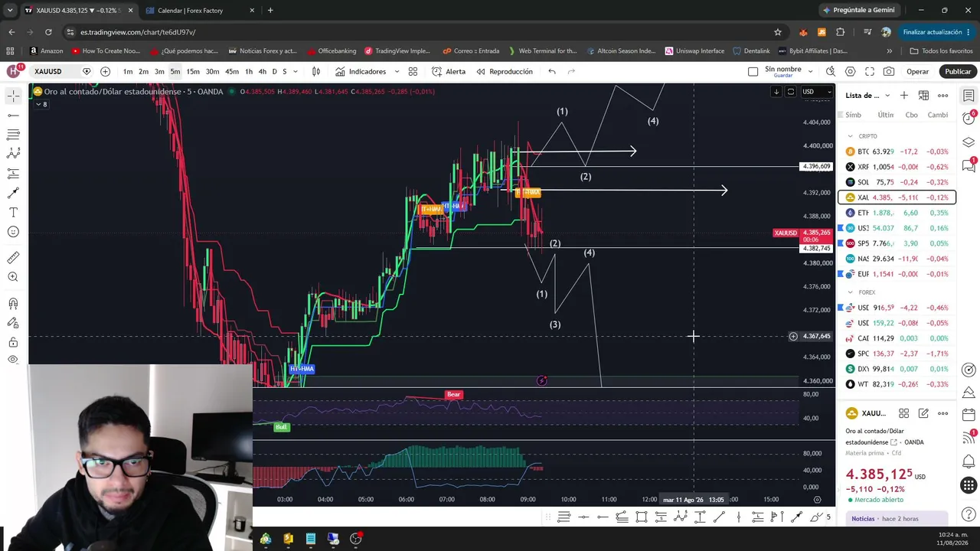Open the trend line drawing tool
Screen dimensions: 980x551
pyautogui.click(x=13, y=115)
